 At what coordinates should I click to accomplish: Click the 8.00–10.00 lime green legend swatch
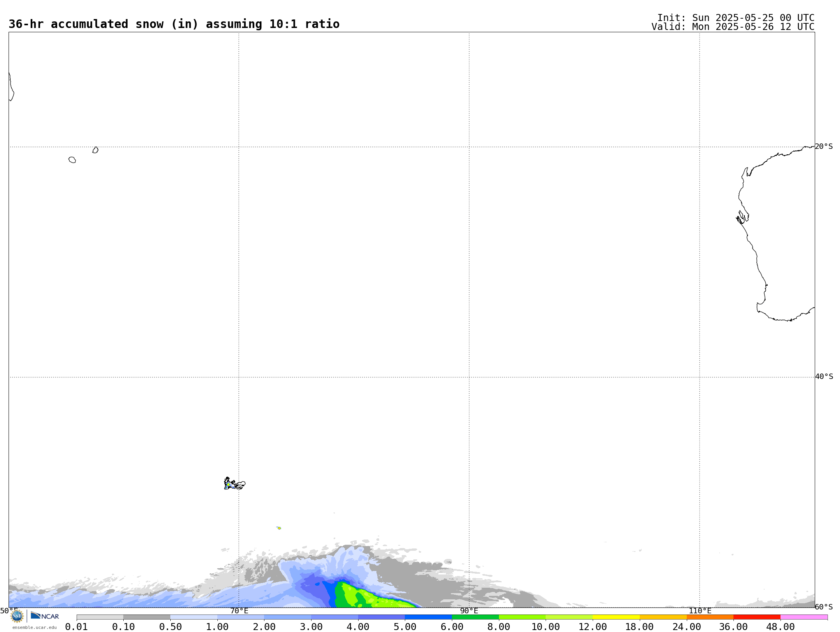(x=522, y=617)
